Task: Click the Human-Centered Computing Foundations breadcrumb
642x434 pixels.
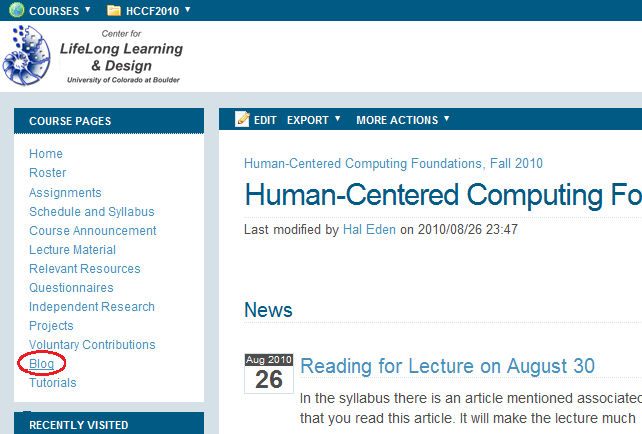Action: [393, 163]
